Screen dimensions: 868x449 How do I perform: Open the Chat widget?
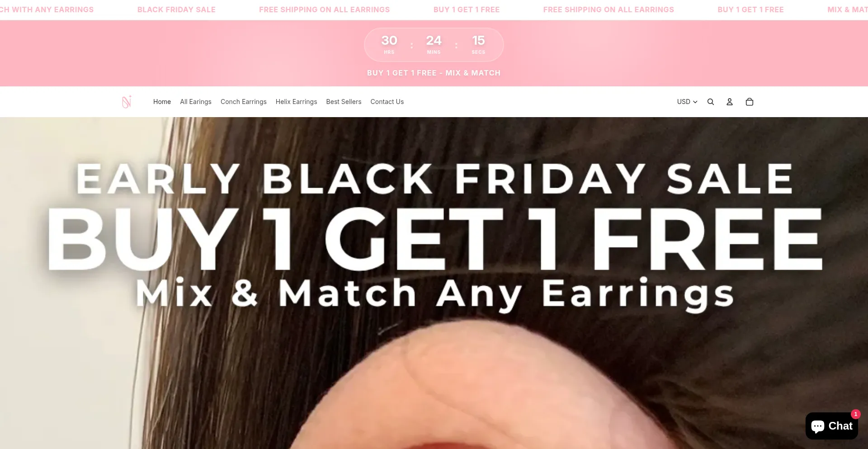point(832,426)
